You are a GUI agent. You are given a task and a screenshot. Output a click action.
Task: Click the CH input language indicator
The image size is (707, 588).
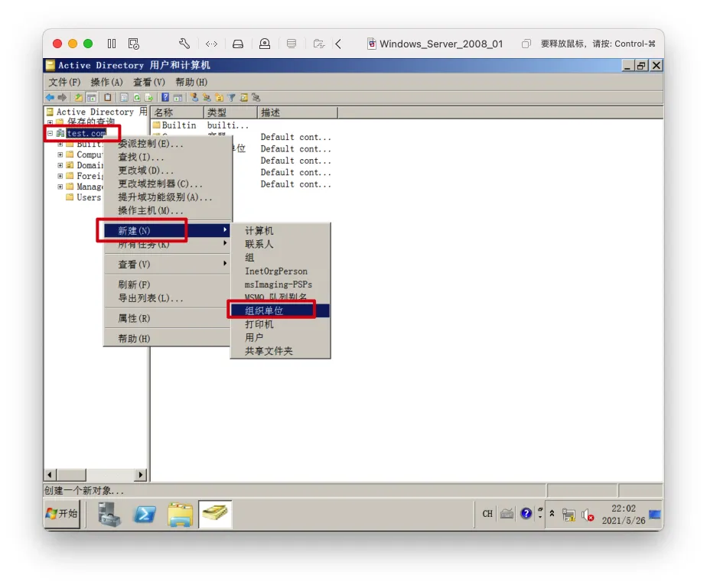487,514
